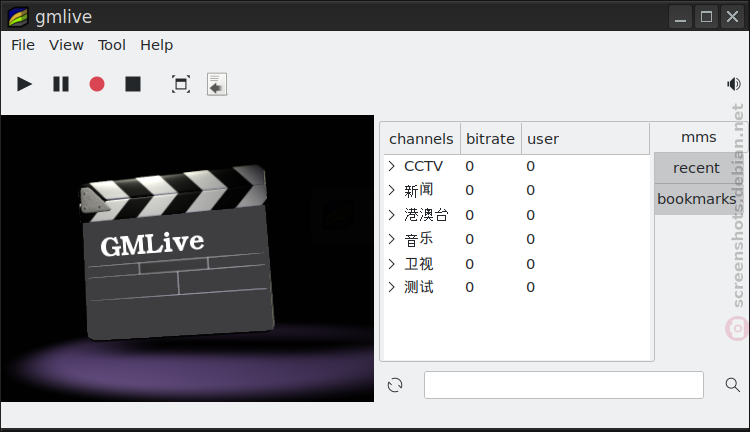Switch to fullscreen mode icon

click(x=181, y=84)
